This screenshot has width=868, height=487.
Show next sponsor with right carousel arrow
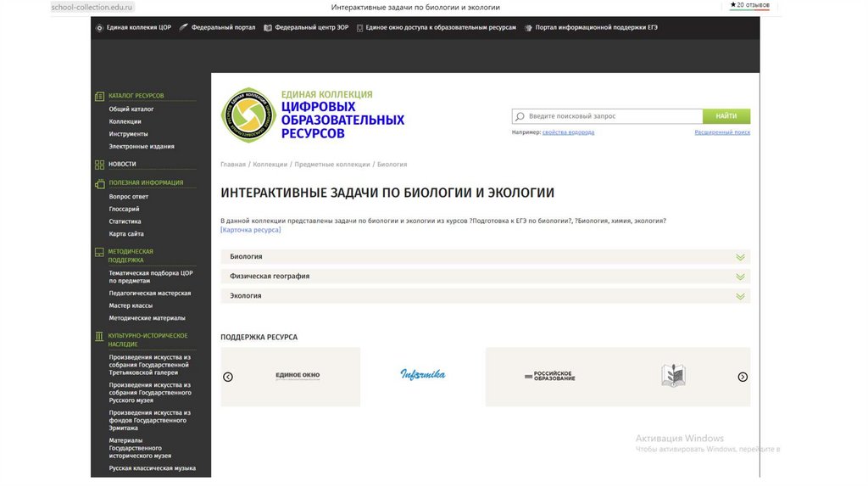(x=743, y=377)
